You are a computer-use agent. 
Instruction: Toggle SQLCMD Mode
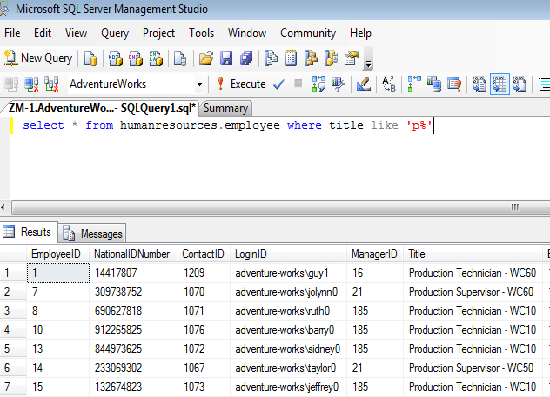pyautogui.click(x=454, y=84)
